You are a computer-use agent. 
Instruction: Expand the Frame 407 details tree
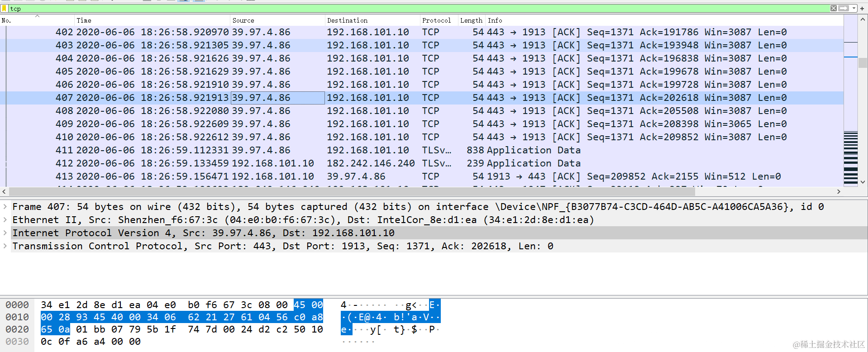pos(5,207)
